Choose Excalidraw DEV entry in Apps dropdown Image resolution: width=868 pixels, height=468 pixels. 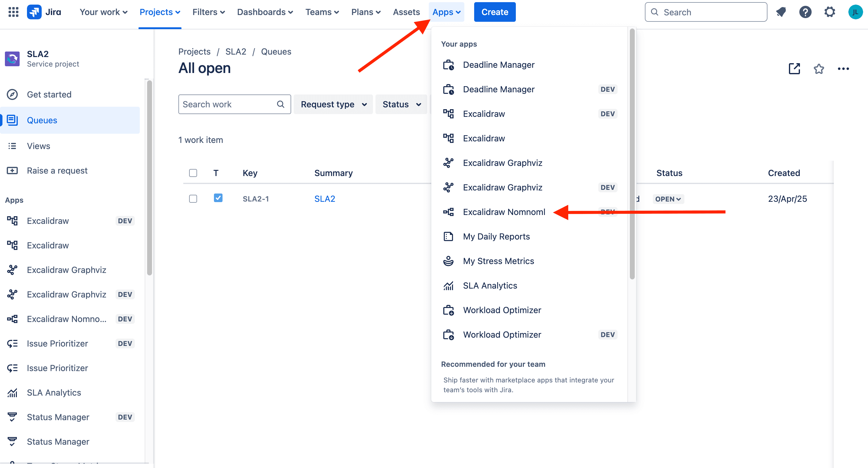530,114
